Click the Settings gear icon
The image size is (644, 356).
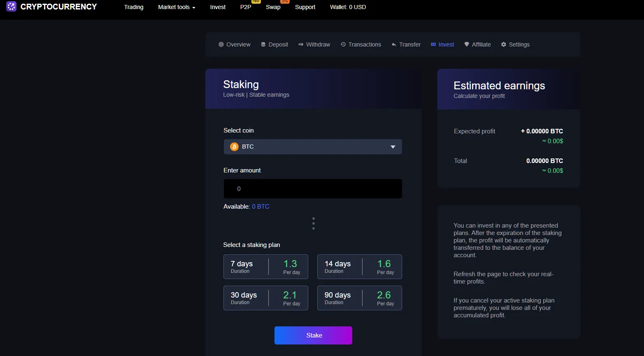504,44
